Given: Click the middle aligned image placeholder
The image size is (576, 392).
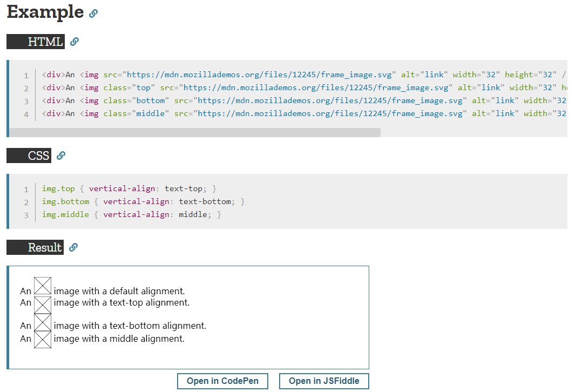Looking at the screenshot, I should point(43,340).
